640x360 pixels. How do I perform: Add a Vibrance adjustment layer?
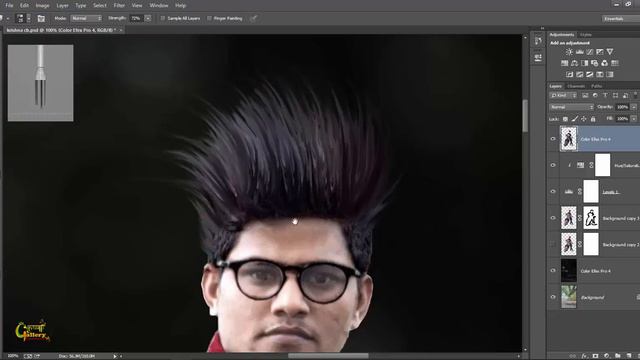pos(610,52)
